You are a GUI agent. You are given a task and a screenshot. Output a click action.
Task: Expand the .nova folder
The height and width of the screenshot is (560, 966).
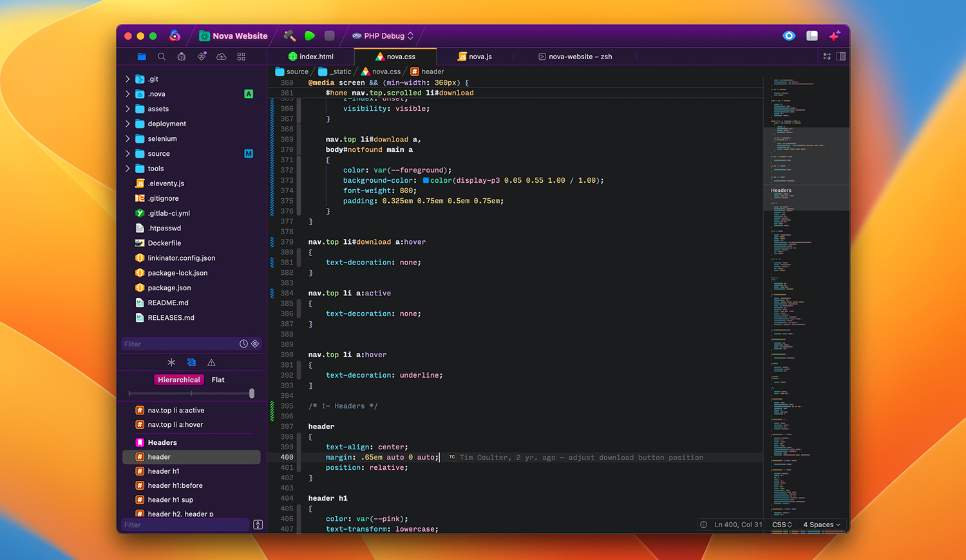pyautogui.click(x=128, y=94)
